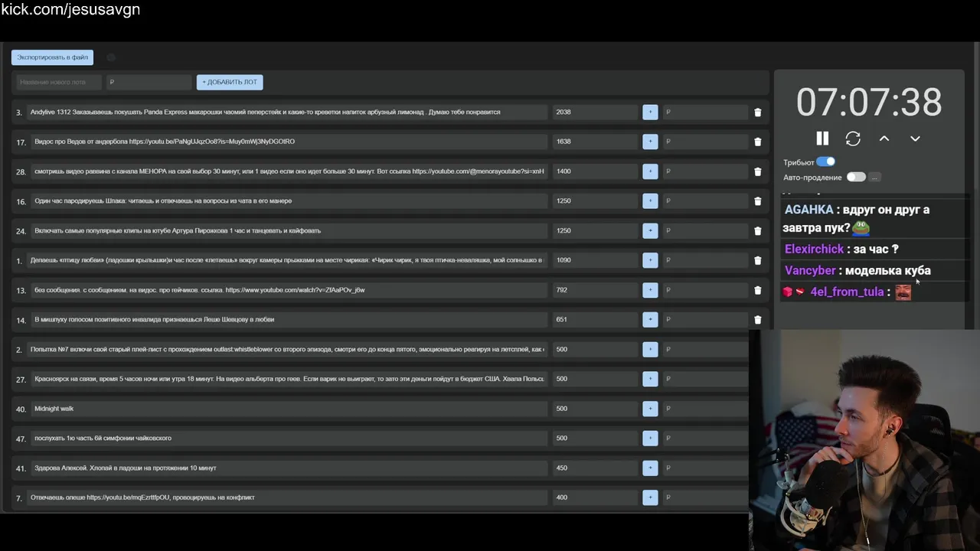Image resolution: width=980 pixels, height=551 pixels.
Task: Click the streamer webcam thumbnail
Action: tap(864, 440)
